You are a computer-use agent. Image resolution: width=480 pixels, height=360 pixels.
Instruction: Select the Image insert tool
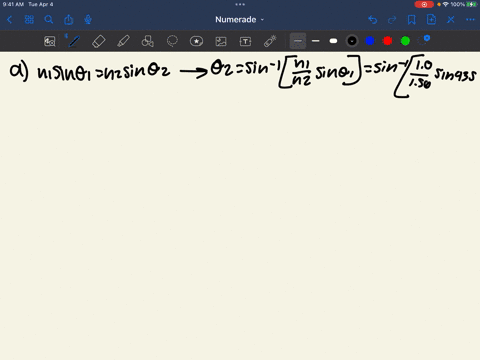click(x=221, y=41)
